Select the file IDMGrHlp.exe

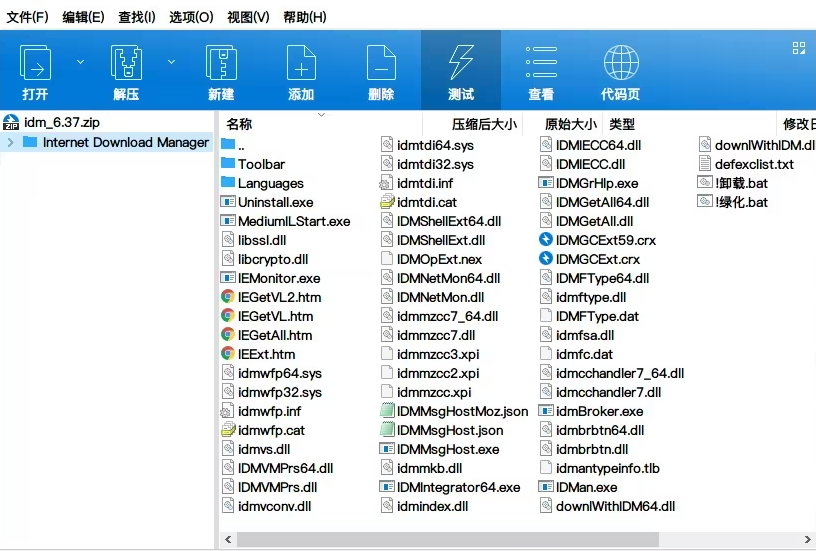click(x=596, y=183)
